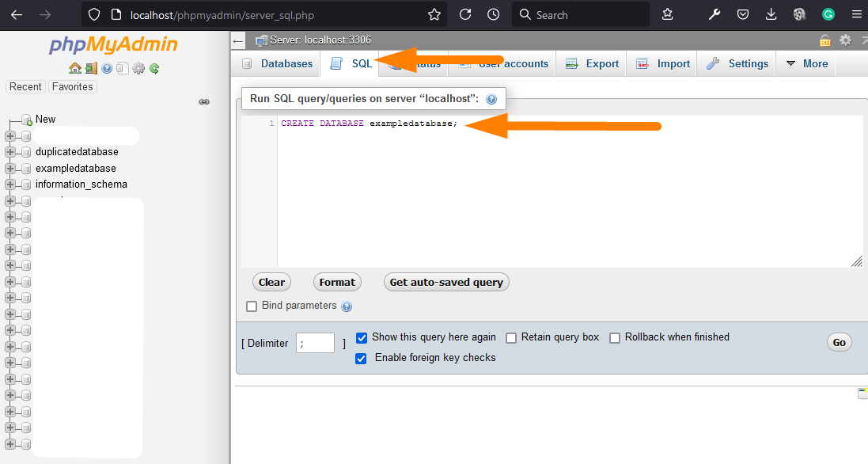Click the page lock icon in server bar
Image resolution: width=868 pixels, height=464 pixels.
tap(824, 40)
